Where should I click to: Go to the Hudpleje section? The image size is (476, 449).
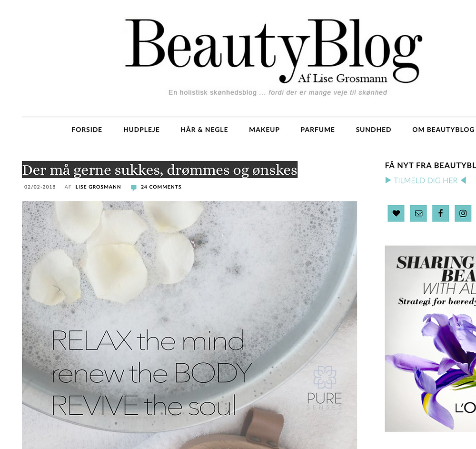tap(141, 130)
